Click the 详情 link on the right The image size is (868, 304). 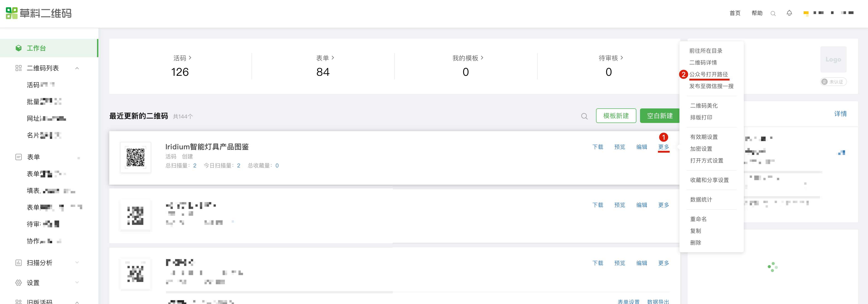pos(840,114)
